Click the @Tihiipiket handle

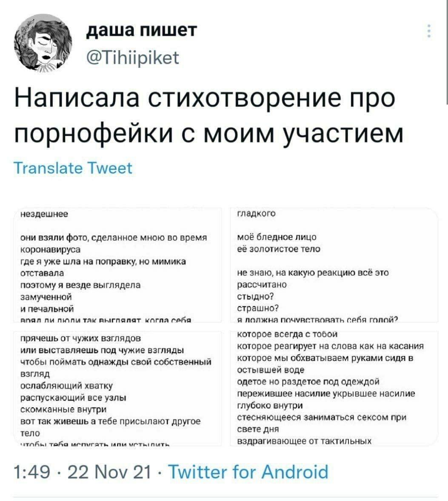coord(133,57)
